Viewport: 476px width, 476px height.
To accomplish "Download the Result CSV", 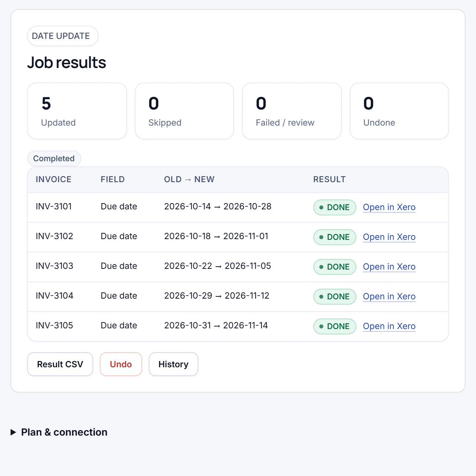I will tap(60, 364).
